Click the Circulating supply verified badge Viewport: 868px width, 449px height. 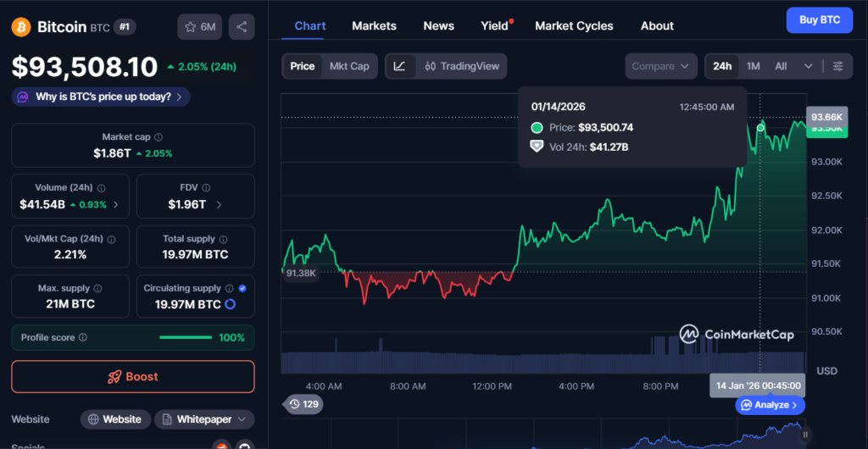click(x=242, y=288)
